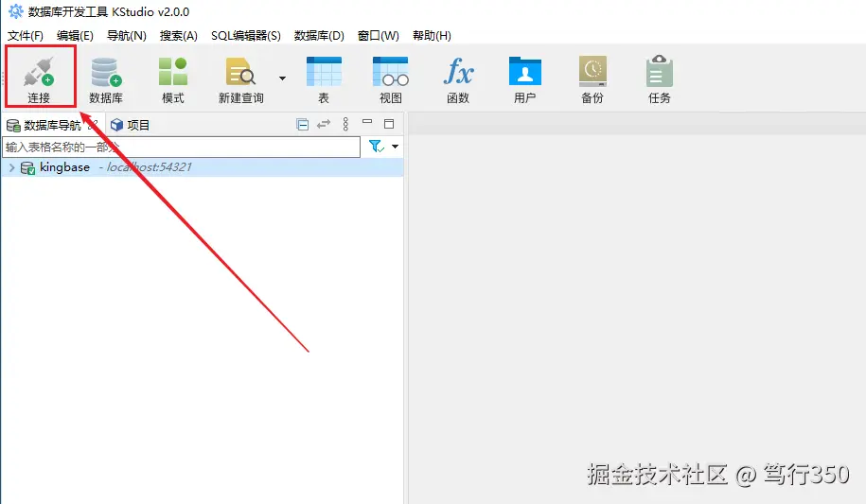Click the 数据库 (database) toolbar icon
The height and width of the screenshot is (504, 866).
pyautogui.click(x=106, y=79)
